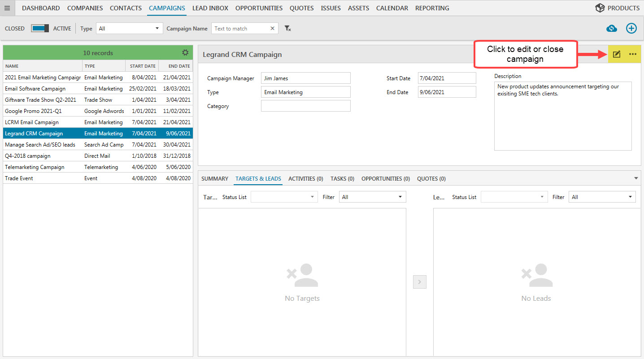
Task: Move targets using the right arrow button
Action: [x=419, y=282]
